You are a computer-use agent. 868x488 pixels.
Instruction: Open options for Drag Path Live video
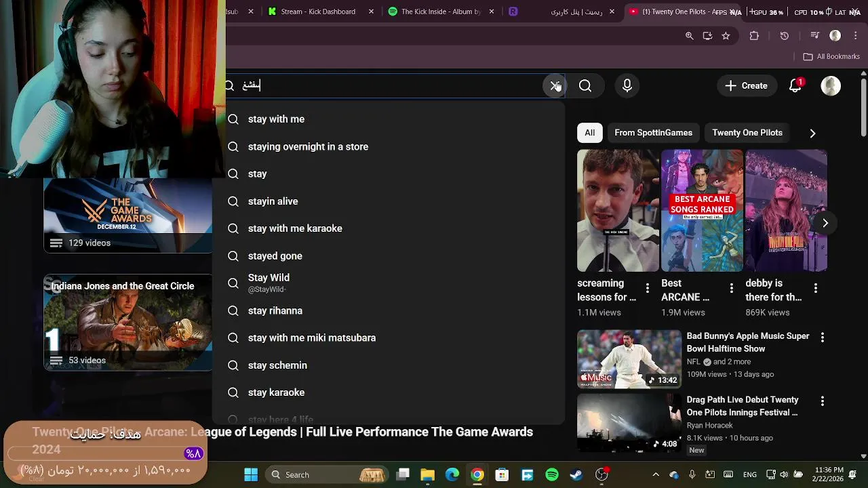(x=823, y=401)
